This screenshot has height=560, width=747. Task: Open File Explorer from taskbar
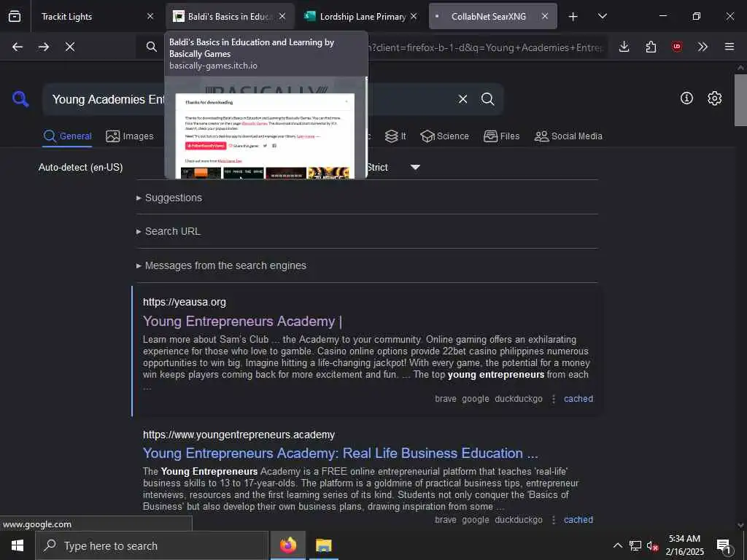point(323,545)
